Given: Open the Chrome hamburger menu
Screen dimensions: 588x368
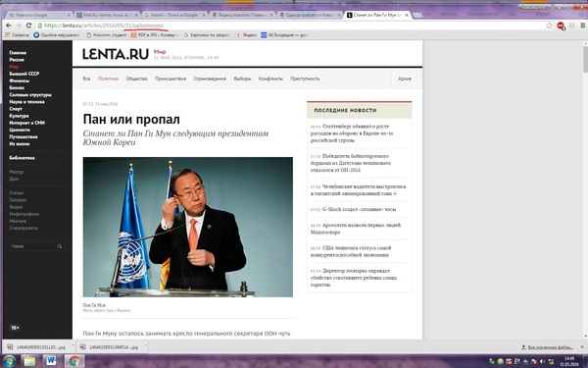Looking at the screenshot, I should [x=582, y=26].
